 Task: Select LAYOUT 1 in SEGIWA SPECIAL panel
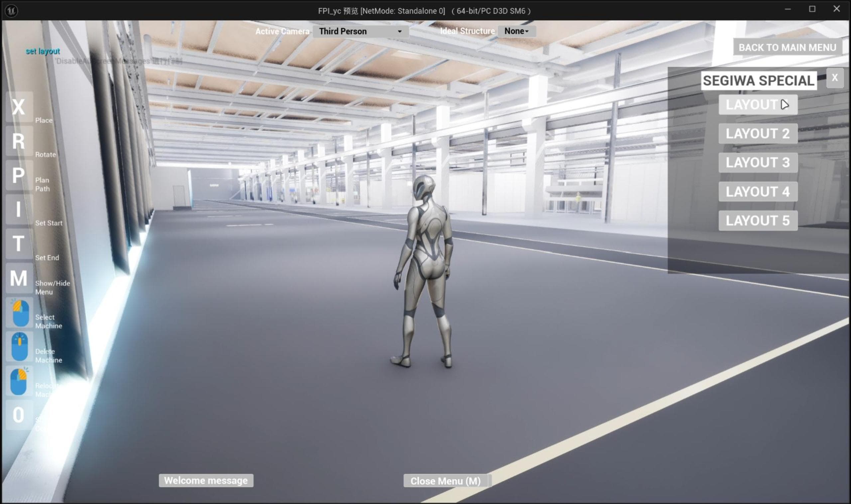[758, 104]
